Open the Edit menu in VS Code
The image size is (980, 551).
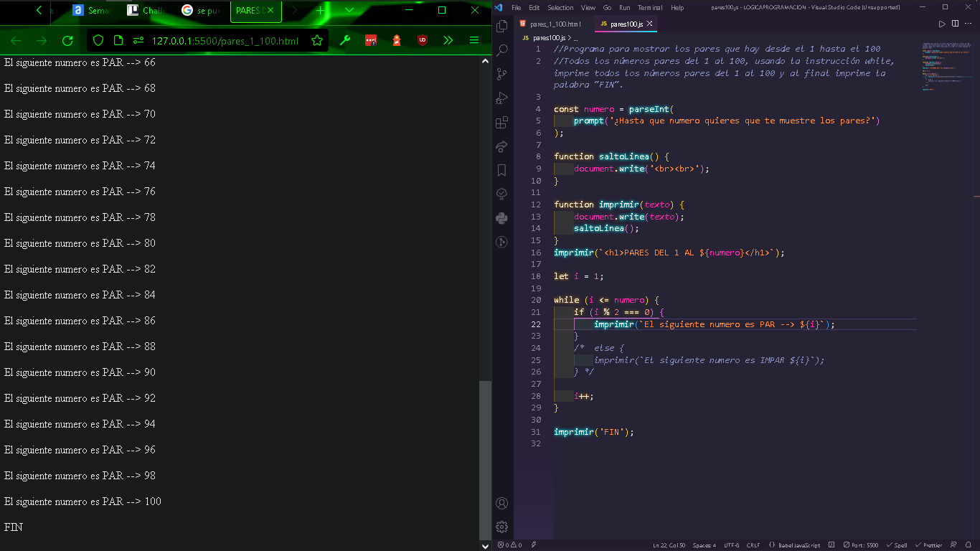click(534, 8)
